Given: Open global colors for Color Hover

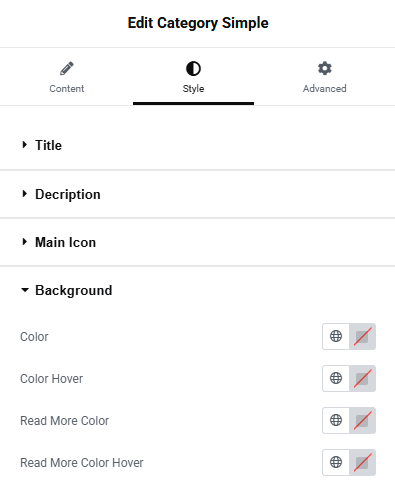Looking at the screenshot, I should tap(336, 378).
